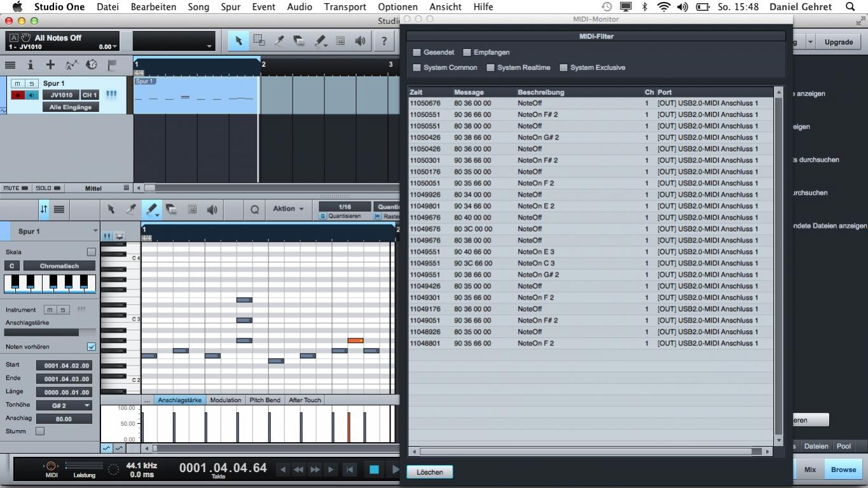Image resolution: width=868 pixels, height=488 pixels.
Task: Show the editor track list icon
Action: [x=59, y=209]
